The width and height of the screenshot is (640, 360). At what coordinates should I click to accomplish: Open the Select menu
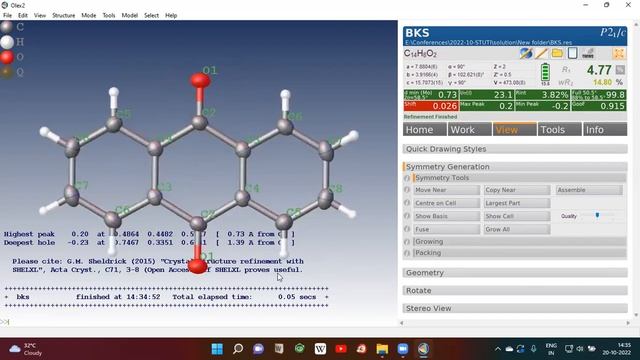151,16
